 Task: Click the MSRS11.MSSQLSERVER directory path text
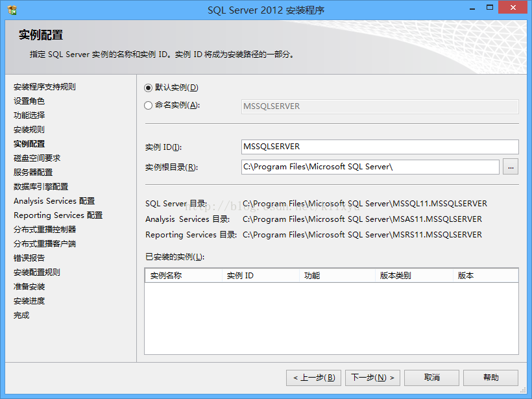[362, 235]
